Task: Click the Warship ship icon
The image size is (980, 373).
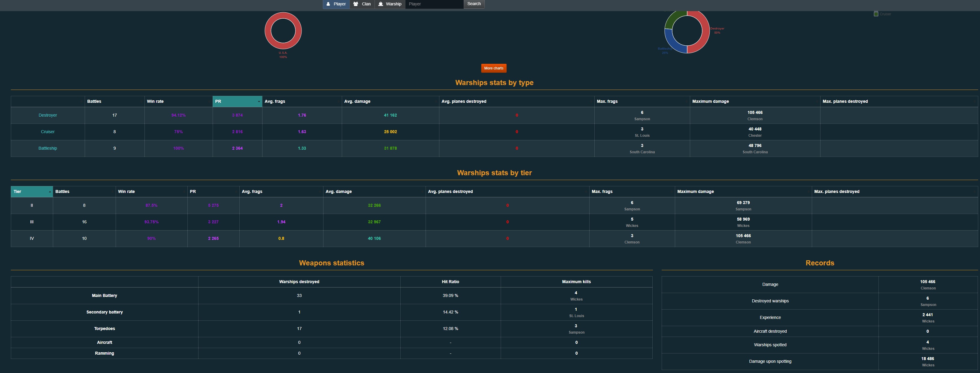Action: pyautogui.click(x=381, y=4)
